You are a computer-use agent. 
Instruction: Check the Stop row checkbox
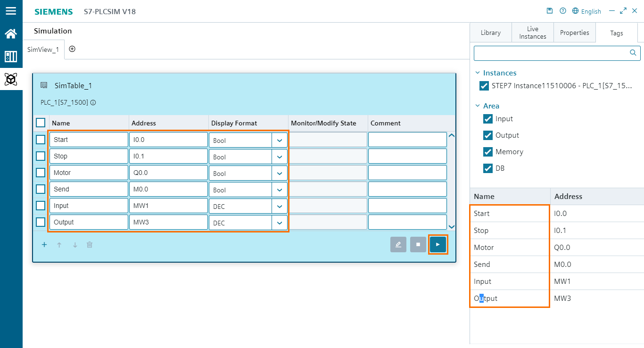click(41, 156)
